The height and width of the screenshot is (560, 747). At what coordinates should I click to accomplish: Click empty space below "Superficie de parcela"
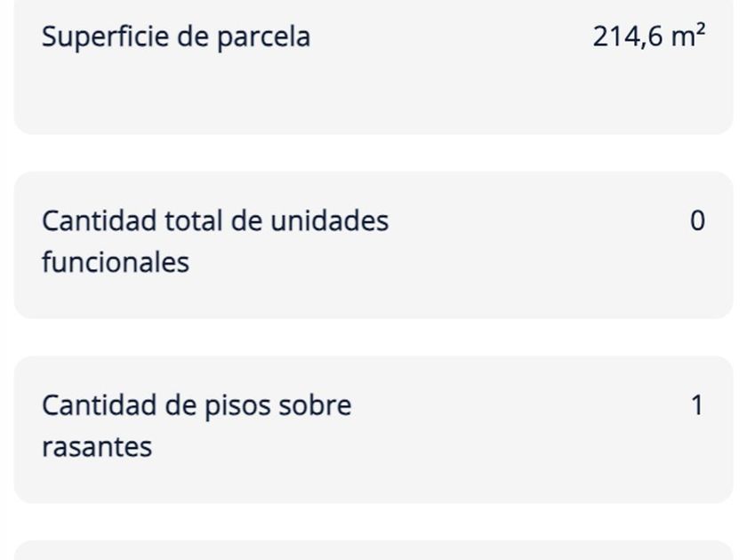coord(267,98)
